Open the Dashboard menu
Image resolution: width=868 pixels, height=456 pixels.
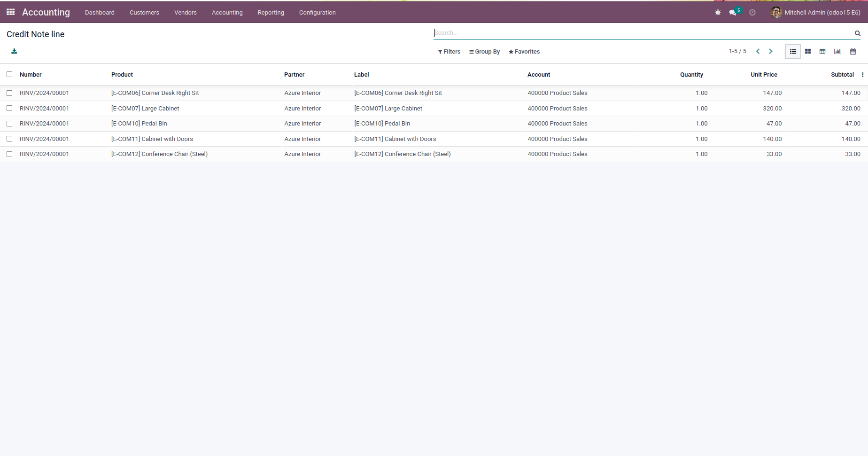[100, 13]
